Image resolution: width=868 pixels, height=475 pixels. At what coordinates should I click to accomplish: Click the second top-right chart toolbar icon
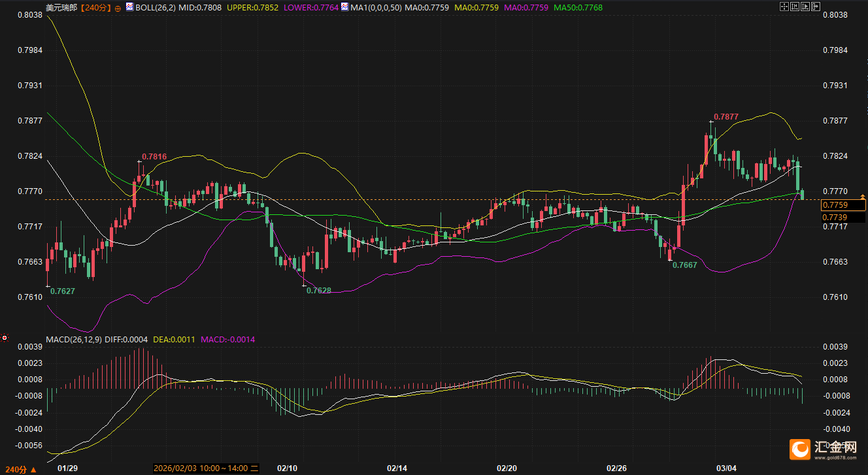(x=794, y=7)
